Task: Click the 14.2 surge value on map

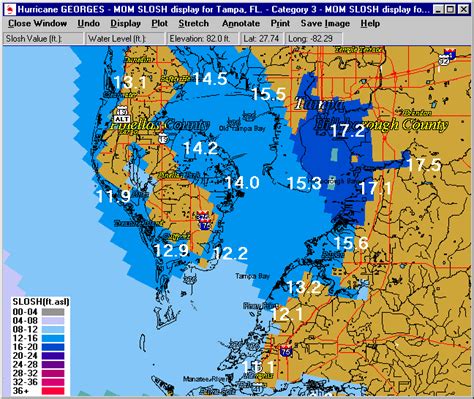Action: click(201, 148)
